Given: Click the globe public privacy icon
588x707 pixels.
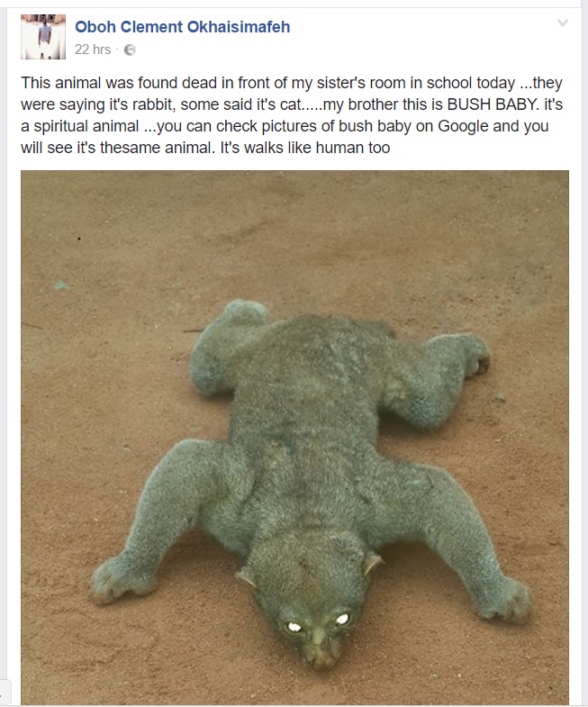Looking at the screenshot, I should pyautogui.click(x=130, y=50).
